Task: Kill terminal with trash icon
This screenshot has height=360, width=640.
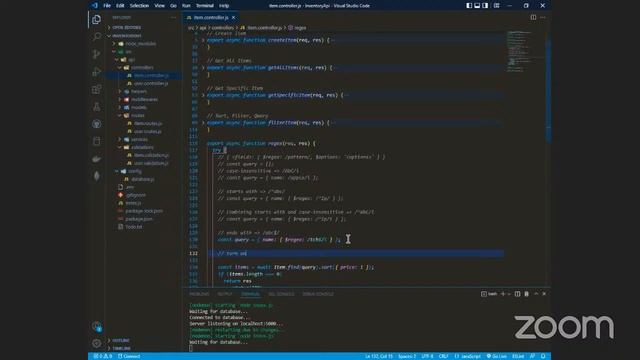Action: click(x=527, y=293)
